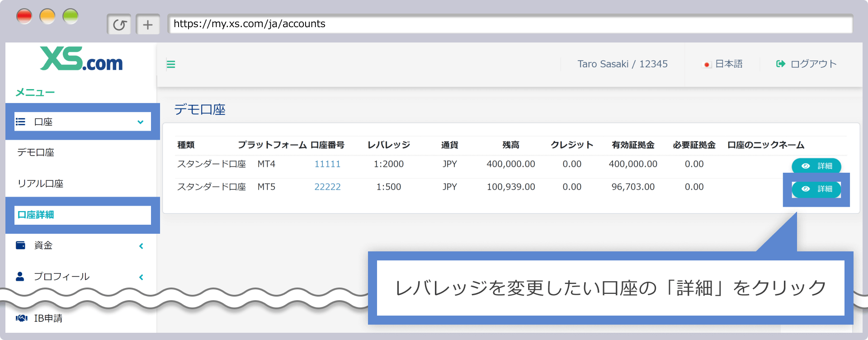Click the 口座番号 column header
Screen dimensions: 868x340
pos(327,145)
